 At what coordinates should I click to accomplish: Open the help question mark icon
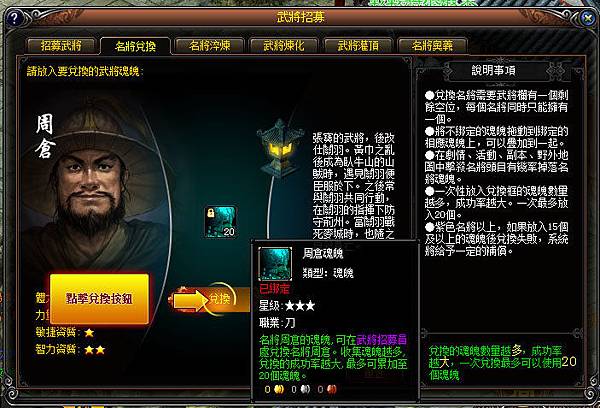14,18
